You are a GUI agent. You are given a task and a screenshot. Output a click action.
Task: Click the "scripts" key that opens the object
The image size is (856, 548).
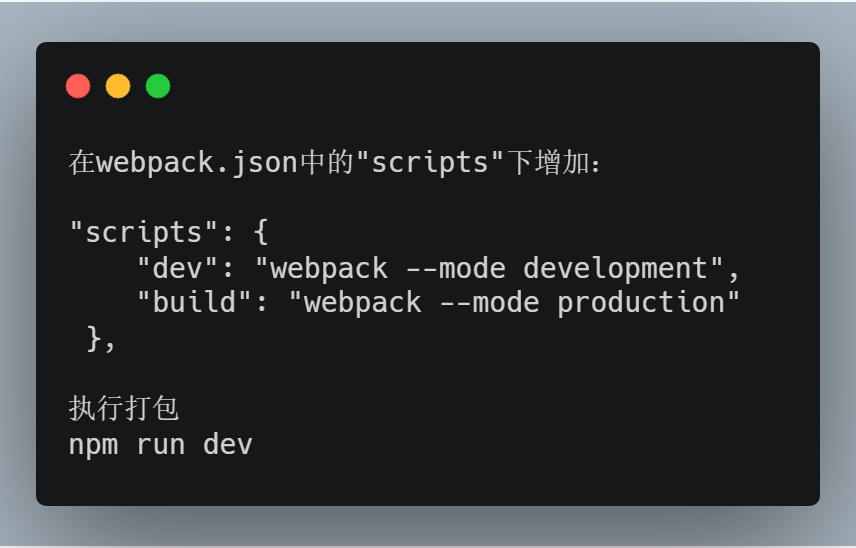click(x=136, y=233)
